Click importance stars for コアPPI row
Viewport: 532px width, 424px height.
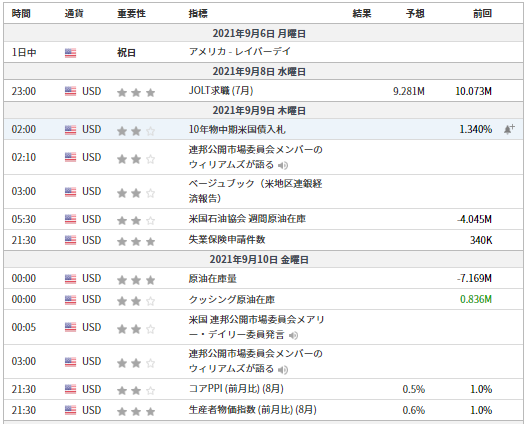pyautogui.click(x=136, y=390)
